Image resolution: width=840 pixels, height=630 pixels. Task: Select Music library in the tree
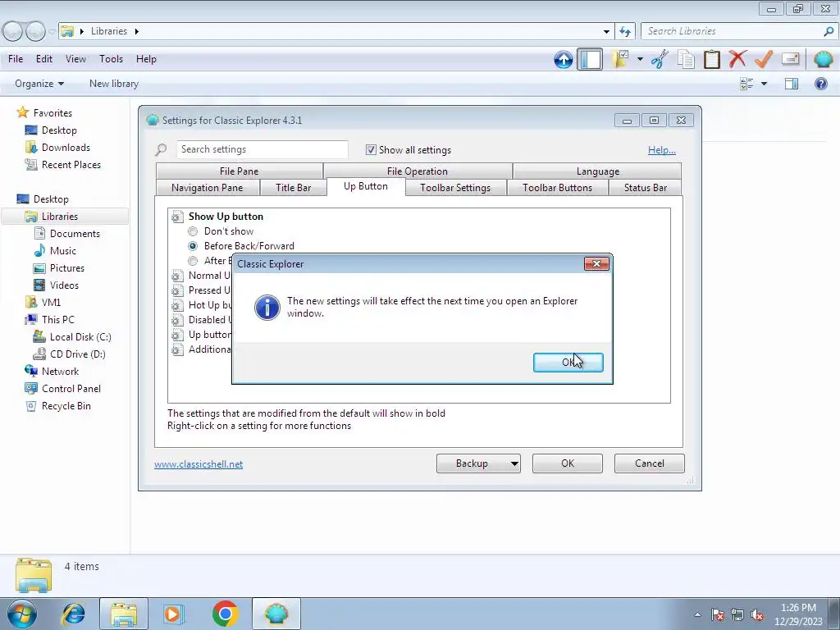point(62,251)
